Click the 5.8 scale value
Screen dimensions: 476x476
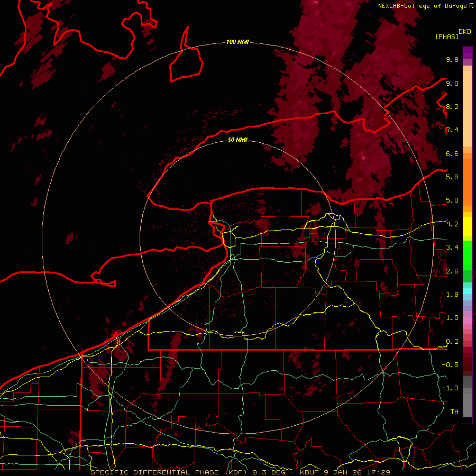point(452,177)
